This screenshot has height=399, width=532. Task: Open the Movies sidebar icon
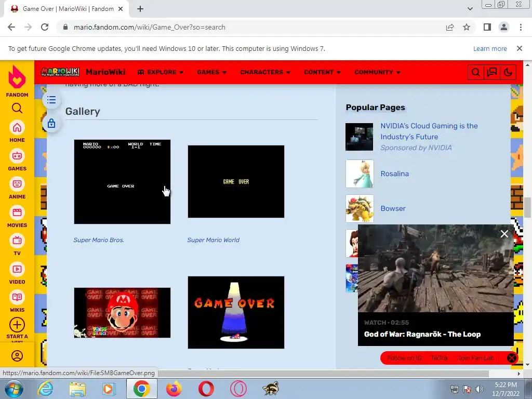pyautogui.click(x=17, y=212)
